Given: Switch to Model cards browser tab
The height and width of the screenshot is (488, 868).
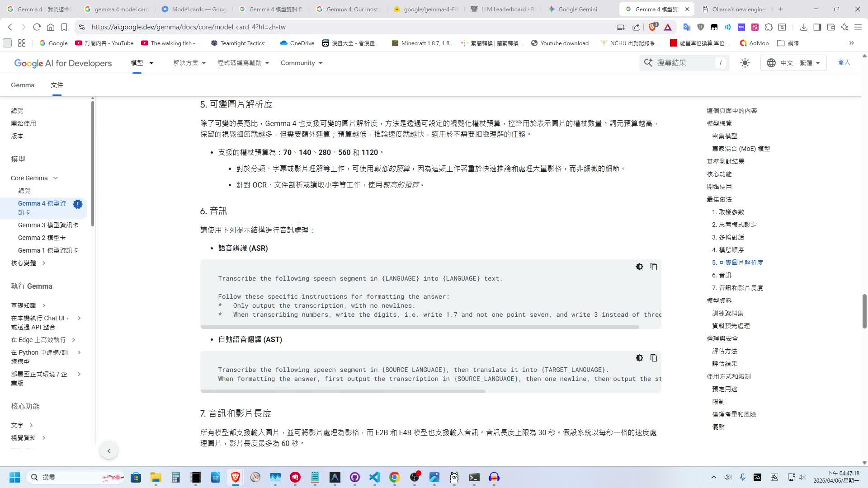Looking at the screenshot, I should point(194,9).
